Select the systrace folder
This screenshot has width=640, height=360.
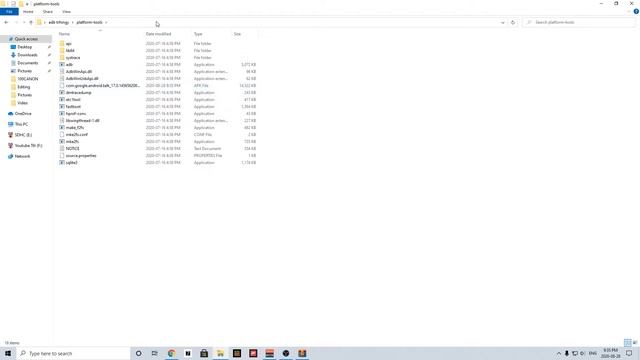point(73,58)
